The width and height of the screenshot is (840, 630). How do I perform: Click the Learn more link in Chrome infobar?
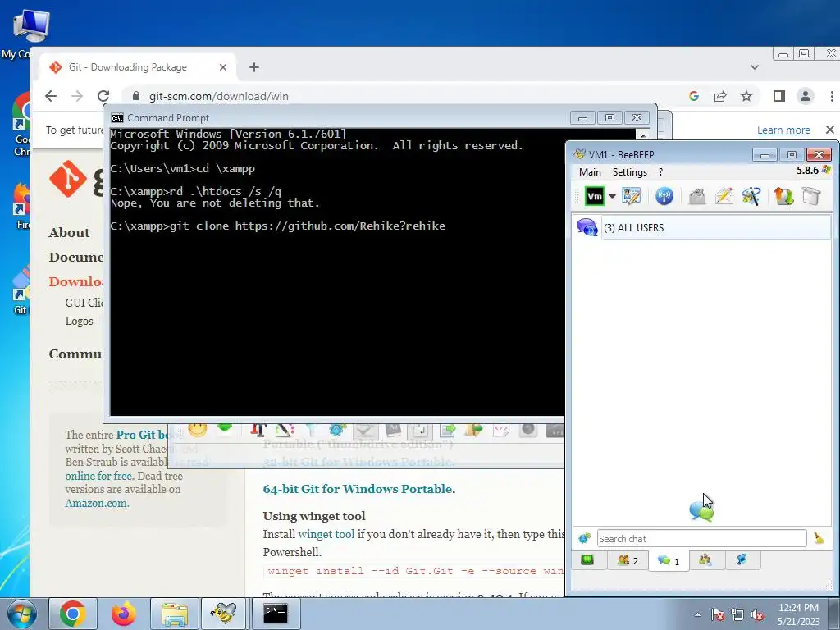[783, 130]
